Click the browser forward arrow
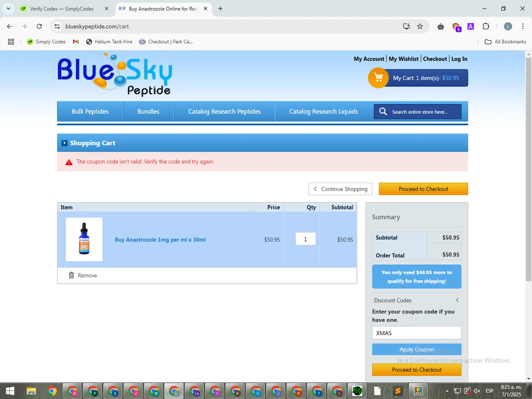Viewport: 532px width, 399px height. (x=24, y=26)
